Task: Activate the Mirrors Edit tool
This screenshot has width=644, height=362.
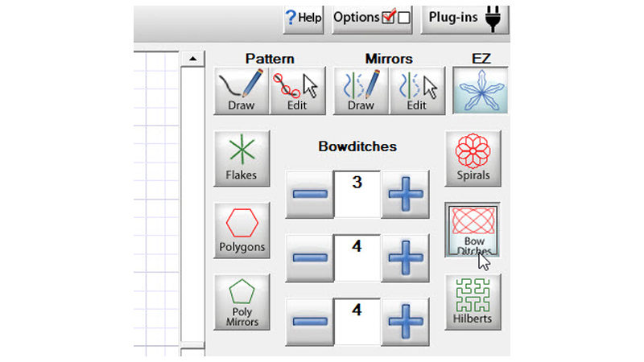Action: point(416,90)
